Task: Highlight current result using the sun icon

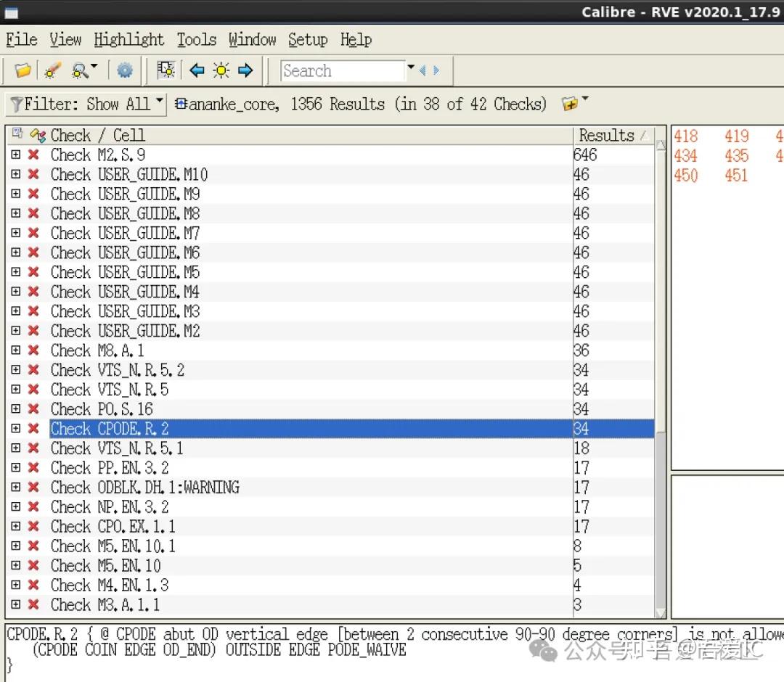Action: click(221, 70)
